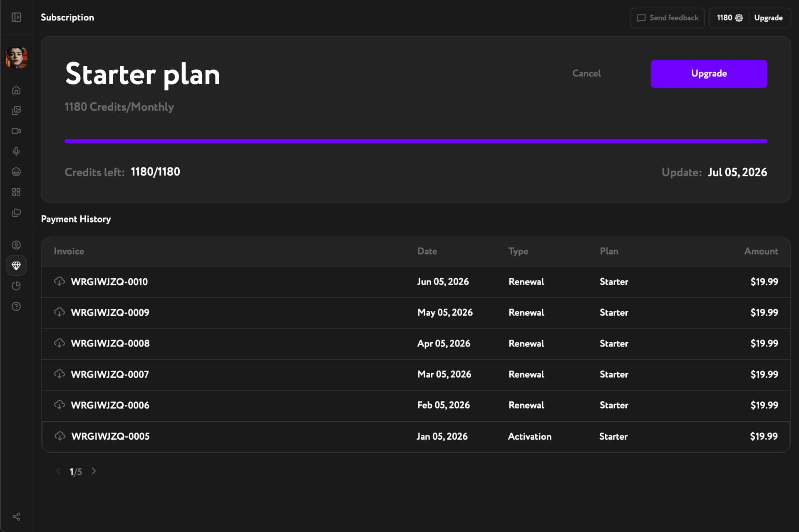Download invoice WRGIWJZQ-0008
This screenshot has height=532, width=799.
[60, 343]
